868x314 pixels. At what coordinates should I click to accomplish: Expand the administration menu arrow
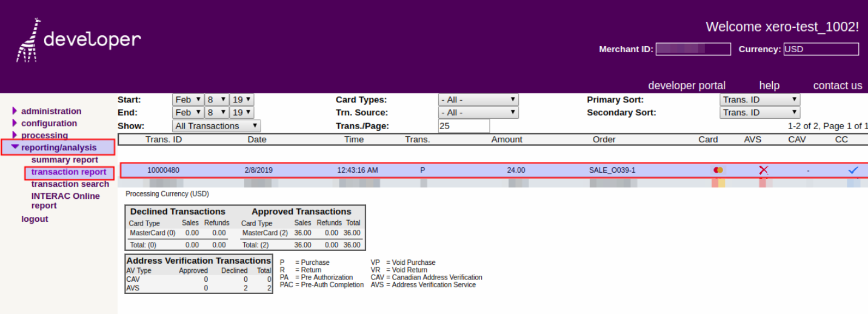pyautogui.click(x=15, y=111)
